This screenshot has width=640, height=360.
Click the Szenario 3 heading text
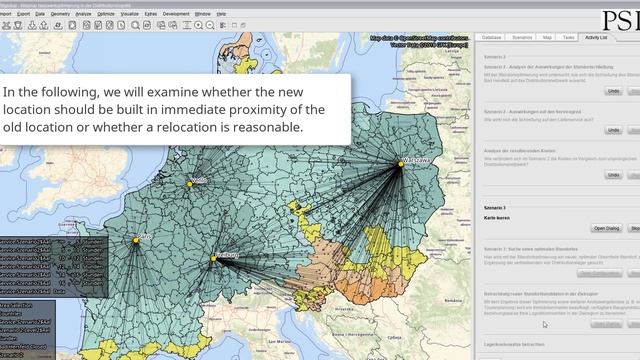[495, 208]
